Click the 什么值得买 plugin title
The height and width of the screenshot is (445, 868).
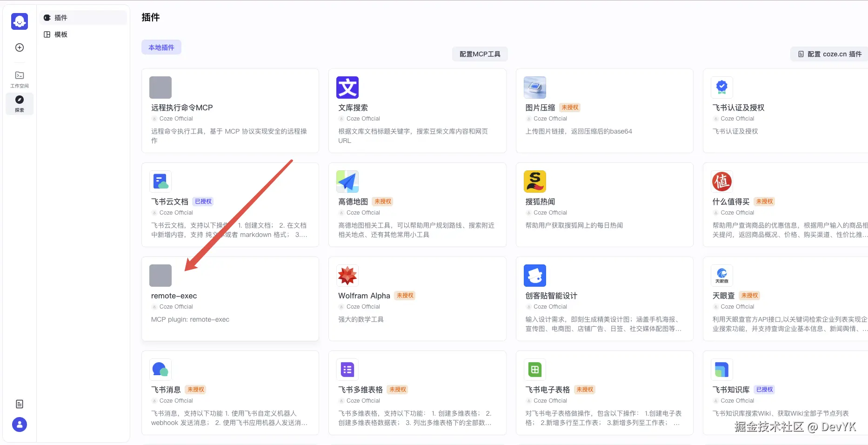point(731,202)
